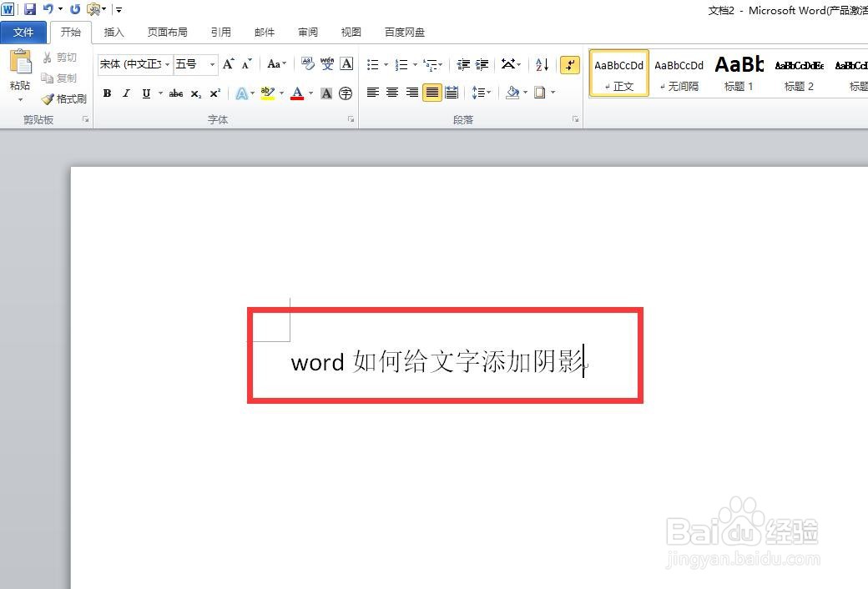Open the Font dialog launcher
The height and width of the screenshot is (589, 868).
click(x=351, y=119)
